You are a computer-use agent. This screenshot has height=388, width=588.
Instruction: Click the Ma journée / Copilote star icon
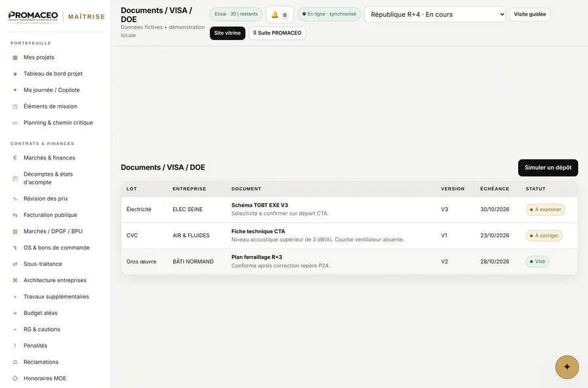pyautogui.click(x=15, y=90)
